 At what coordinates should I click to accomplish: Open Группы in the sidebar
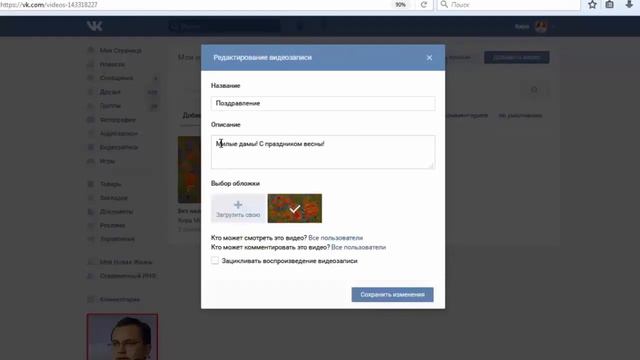coord(110,106)
